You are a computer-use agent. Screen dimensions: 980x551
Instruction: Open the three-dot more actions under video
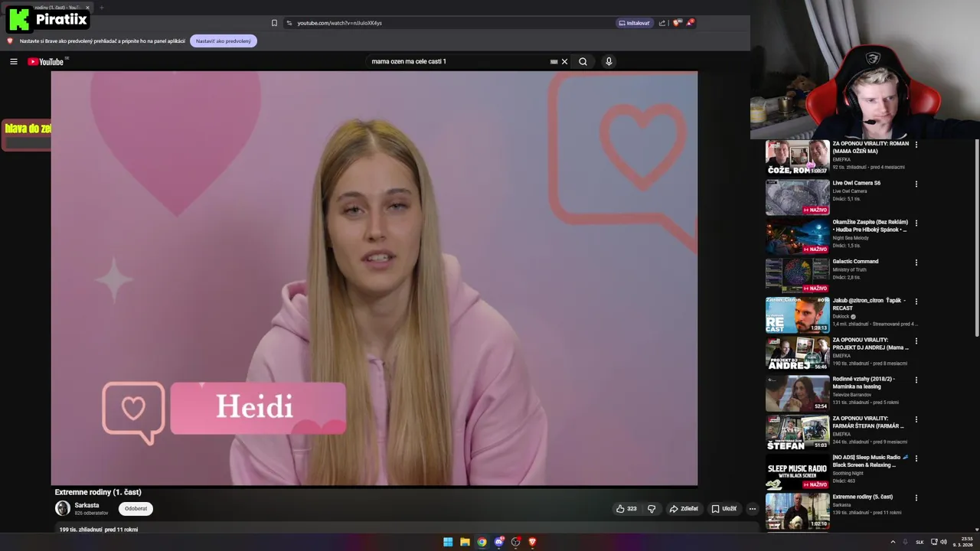pyautogui.click(x=753, y=508)
